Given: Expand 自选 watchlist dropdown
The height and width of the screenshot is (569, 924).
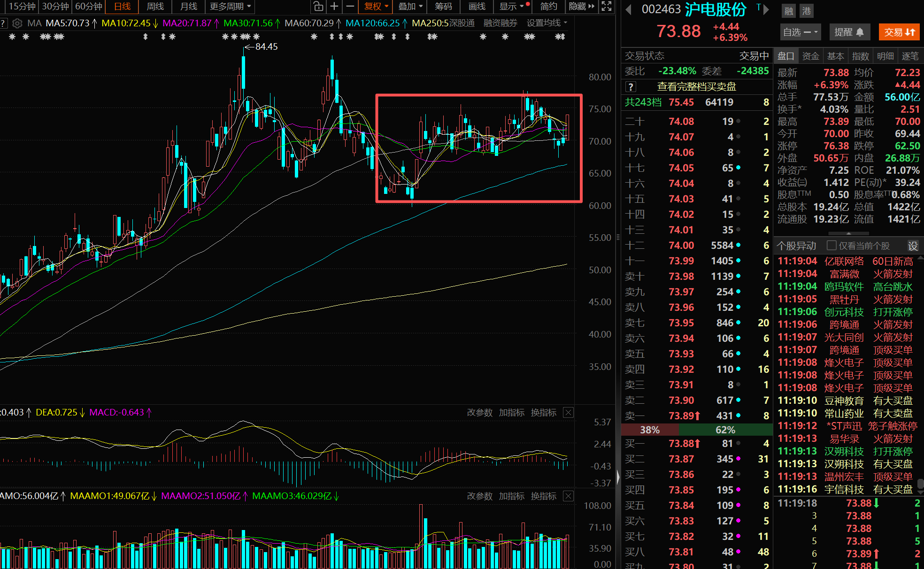Looking at the screenshot, I should click(800, 32).
